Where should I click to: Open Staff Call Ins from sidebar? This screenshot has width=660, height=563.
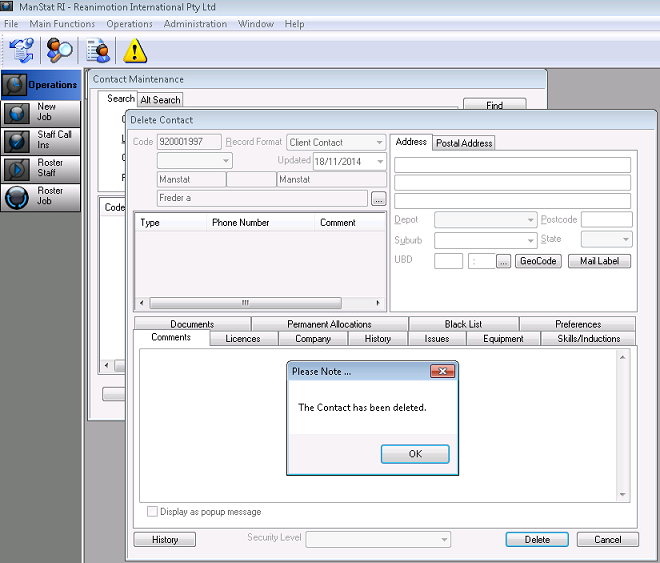pos(41,140)
